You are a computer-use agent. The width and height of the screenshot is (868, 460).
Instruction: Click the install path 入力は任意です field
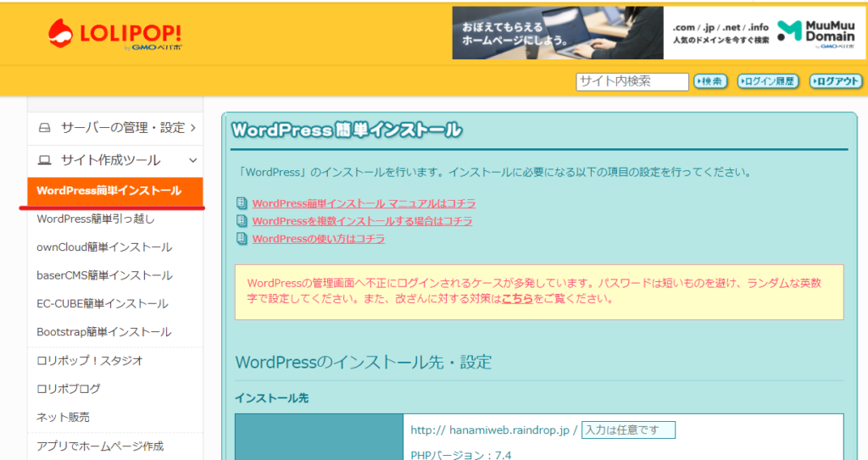628,430
